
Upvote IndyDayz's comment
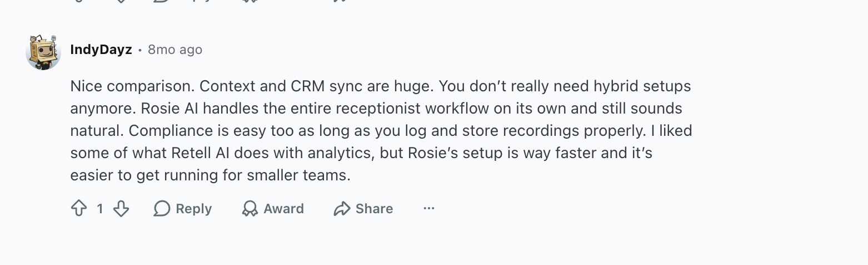click(x=79, y=209)
